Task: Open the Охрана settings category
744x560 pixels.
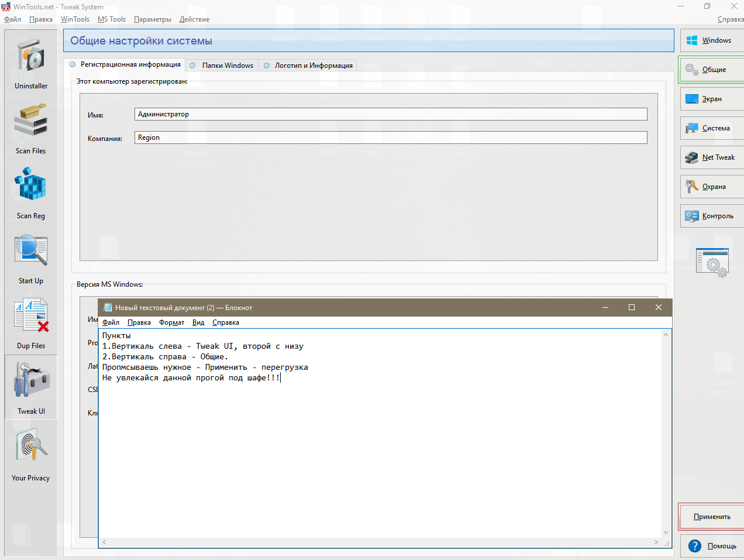Action: (712, 187)
